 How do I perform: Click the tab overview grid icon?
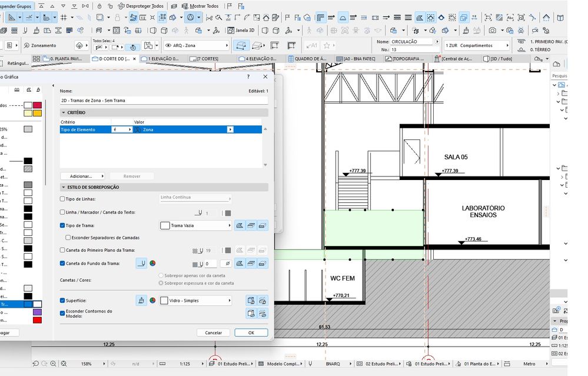pos(36,59)
